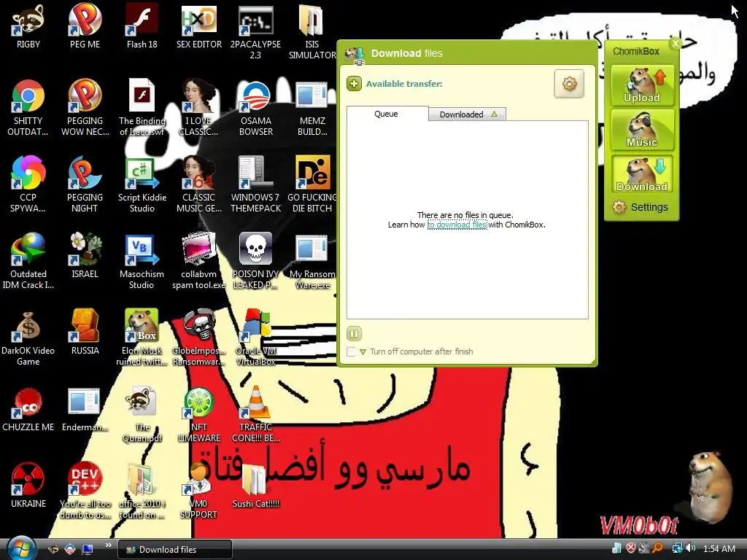The image size is (747, 560).
Task: Select the Elon Musk ruined twitt... ChomikBox icon
Action: point(142,337)
